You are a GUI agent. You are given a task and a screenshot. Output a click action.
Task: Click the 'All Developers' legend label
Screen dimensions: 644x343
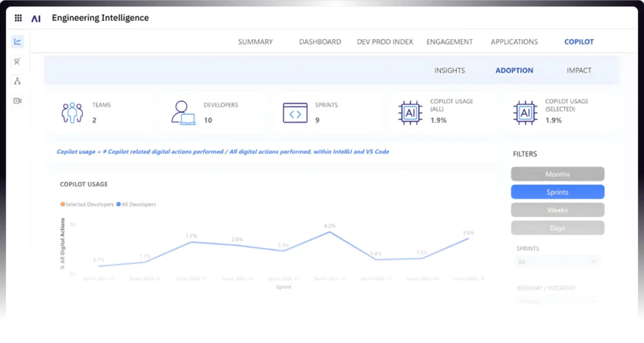(x=139, y=205)
